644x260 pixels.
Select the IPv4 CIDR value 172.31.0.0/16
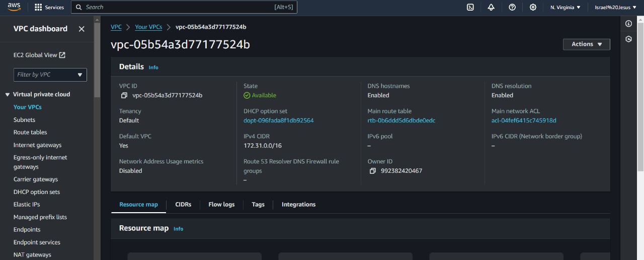pyautogui.click(x=263, y=146)
